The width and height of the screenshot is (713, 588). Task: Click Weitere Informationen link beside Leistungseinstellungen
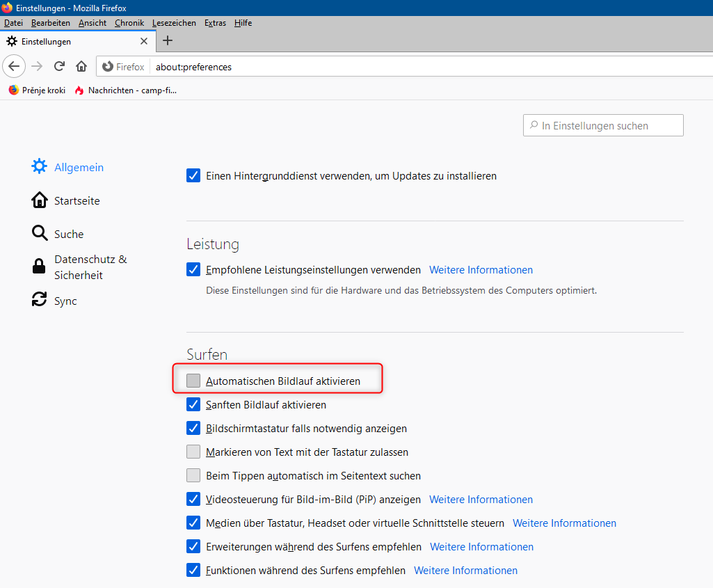481,269
